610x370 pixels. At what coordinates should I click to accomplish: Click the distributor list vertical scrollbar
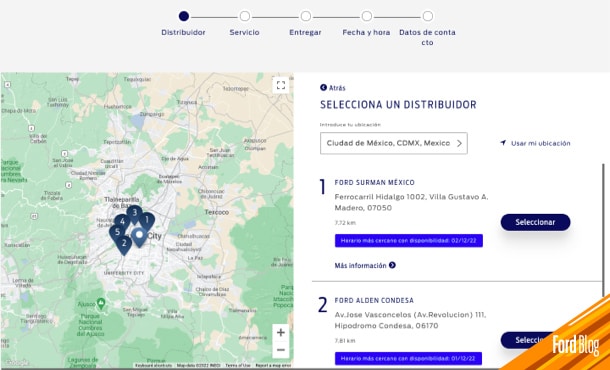pyautogui.click(x=603, y=230)
